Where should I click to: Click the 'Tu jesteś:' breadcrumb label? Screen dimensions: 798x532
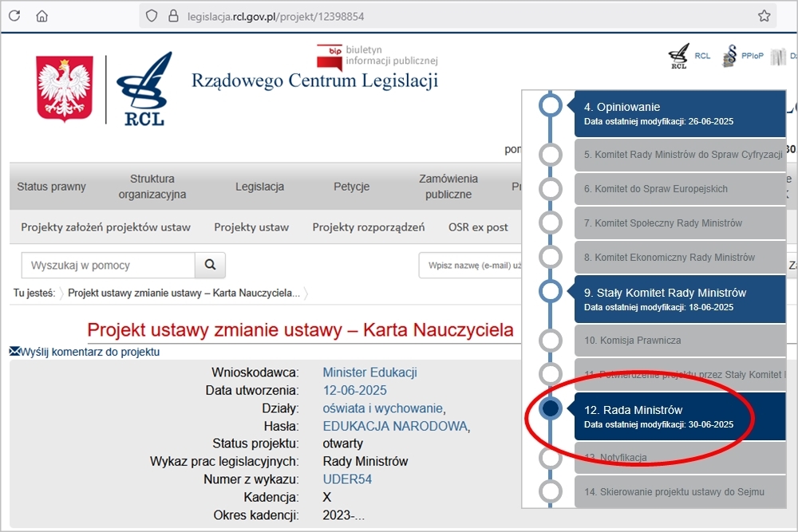coord(34,293)
